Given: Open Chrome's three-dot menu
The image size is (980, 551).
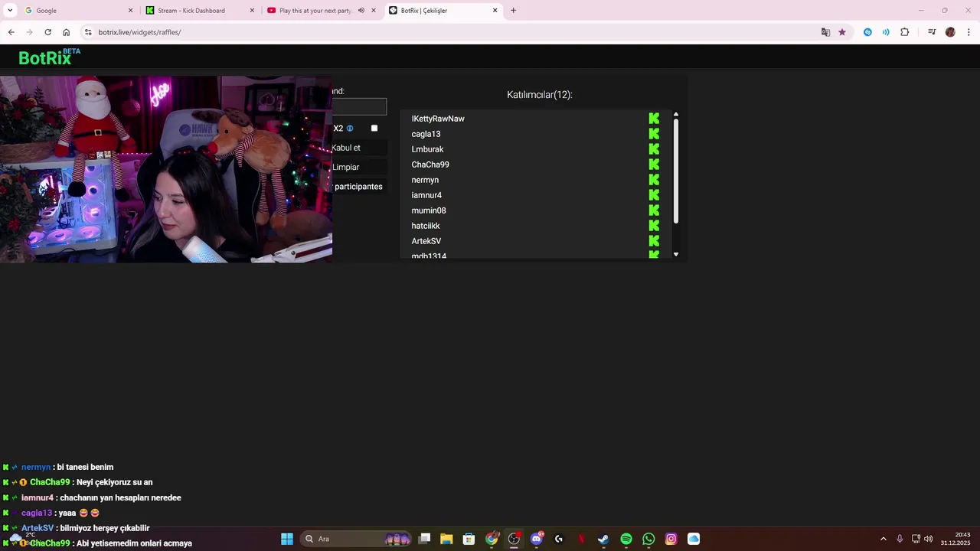Looking at the screenshot, I should click(x=969, y=32).
